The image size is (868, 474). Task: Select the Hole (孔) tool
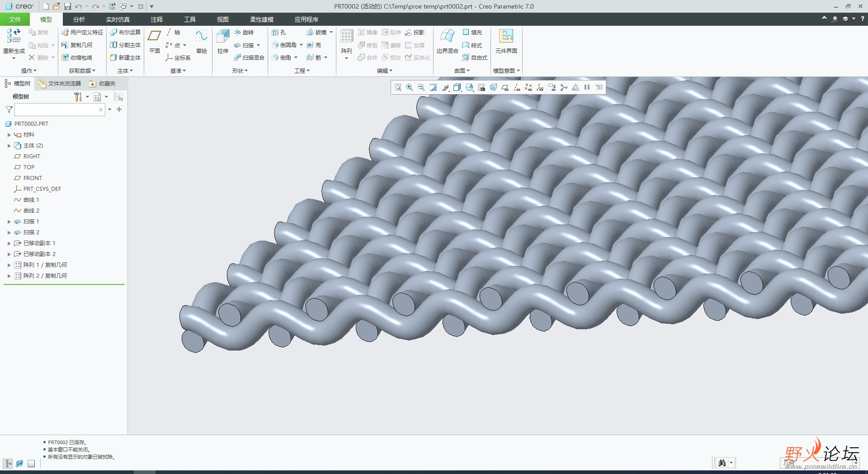(279, 33)
